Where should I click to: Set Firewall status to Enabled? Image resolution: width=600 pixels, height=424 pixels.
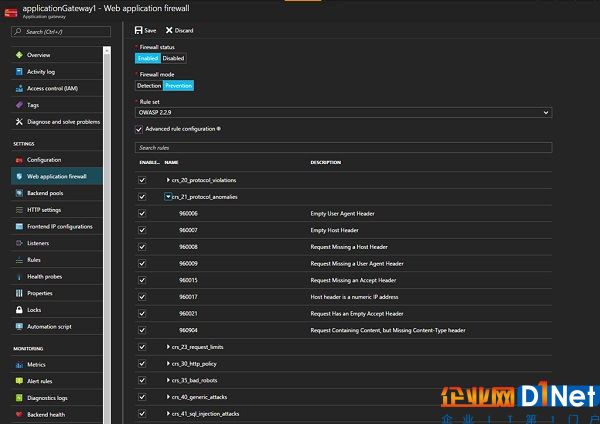click(x=148, y=58)
